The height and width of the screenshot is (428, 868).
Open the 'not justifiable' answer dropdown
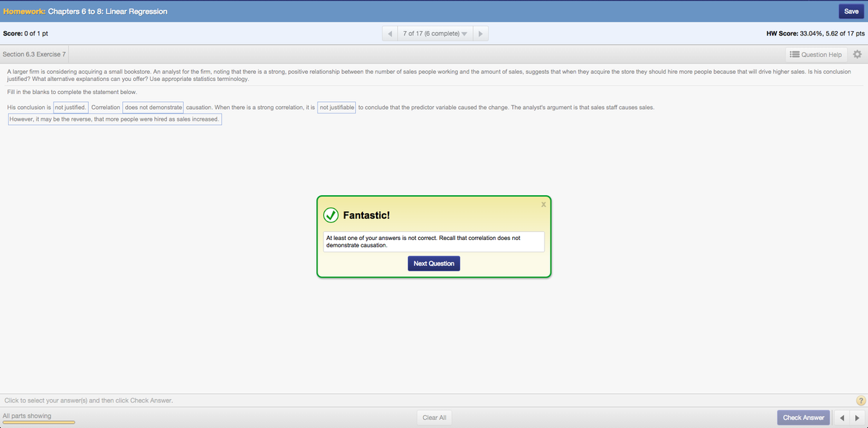click(336, 107)
